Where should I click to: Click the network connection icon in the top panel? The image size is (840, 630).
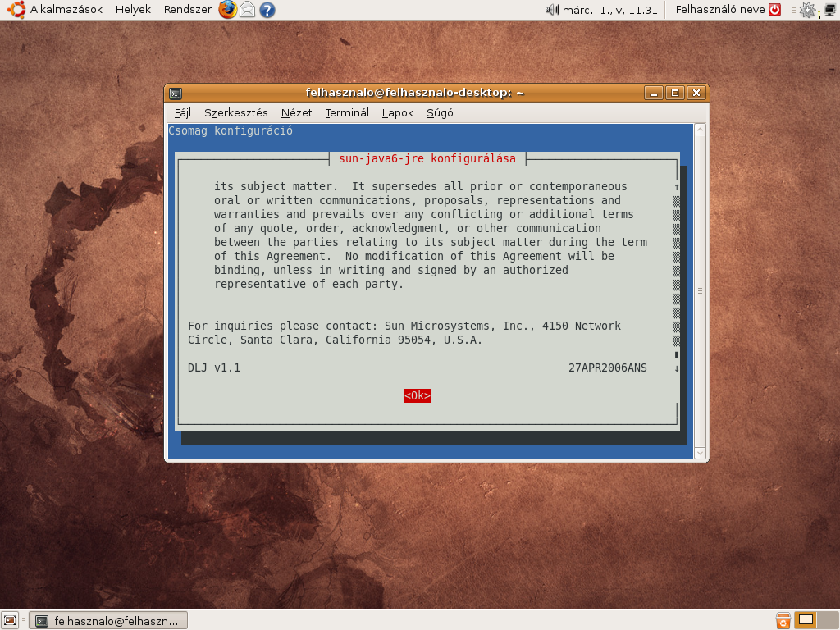coord(830,10)
